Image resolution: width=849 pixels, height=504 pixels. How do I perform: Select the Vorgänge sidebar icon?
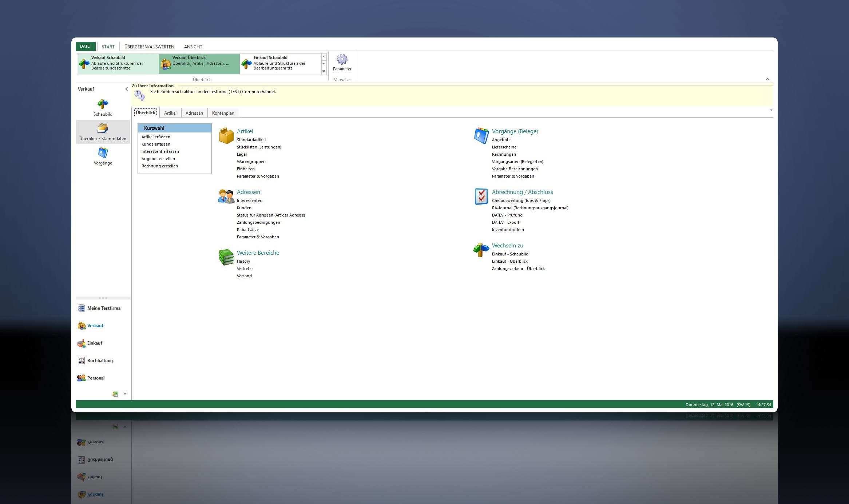click(103, 153)
